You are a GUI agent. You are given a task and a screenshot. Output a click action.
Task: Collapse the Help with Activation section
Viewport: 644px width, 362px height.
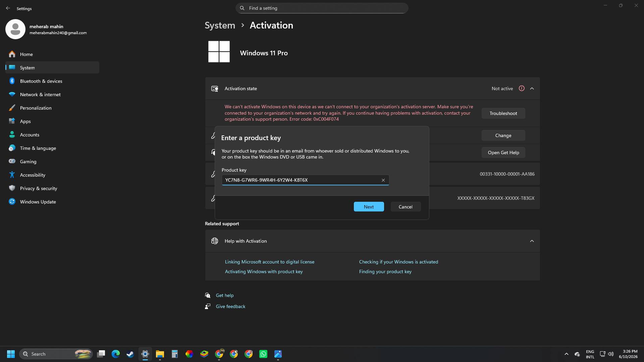[532, 241]
